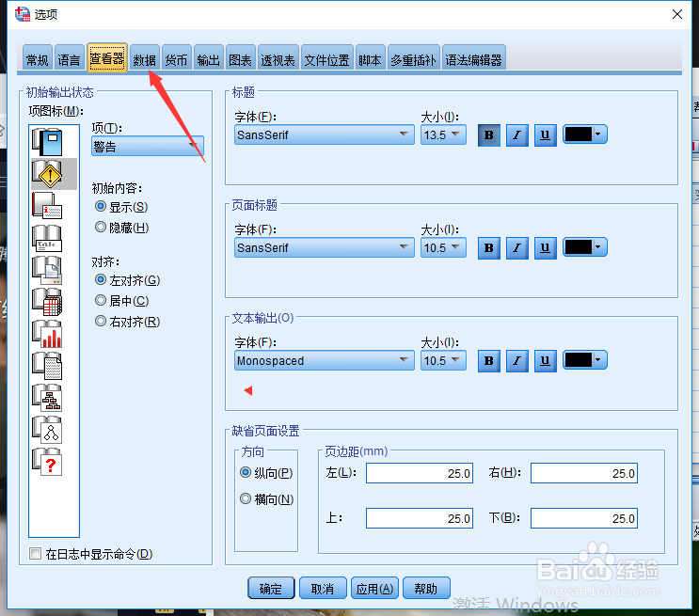The width and height of the screenshot is (699, 616).
Task: Select 纵向(P) page orientation
Action: (x=265, y=472)
